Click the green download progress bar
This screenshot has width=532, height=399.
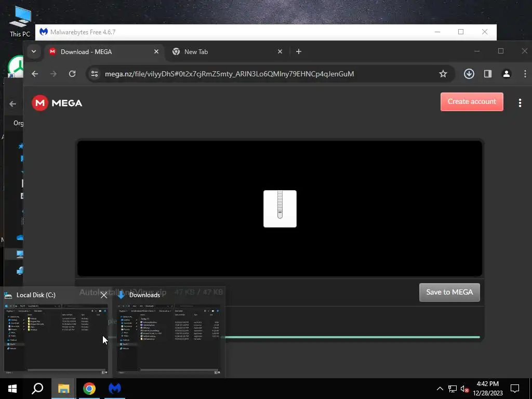(351, 337)
